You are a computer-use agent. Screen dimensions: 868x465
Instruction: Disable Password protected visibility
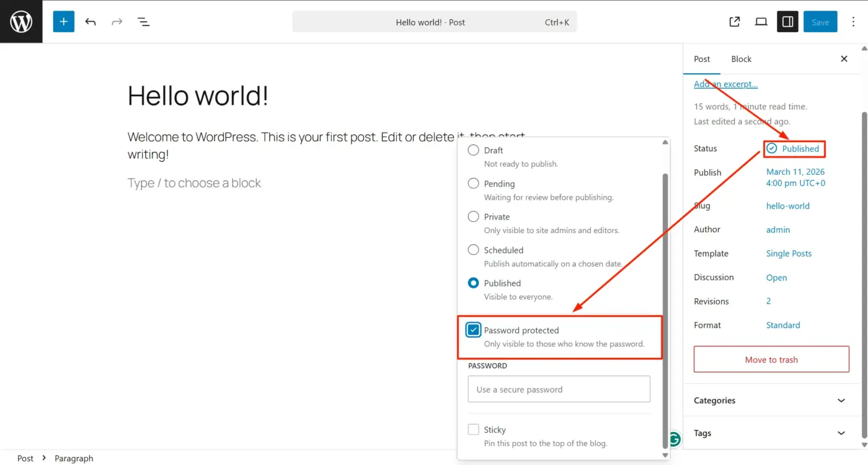click(473, 330)
